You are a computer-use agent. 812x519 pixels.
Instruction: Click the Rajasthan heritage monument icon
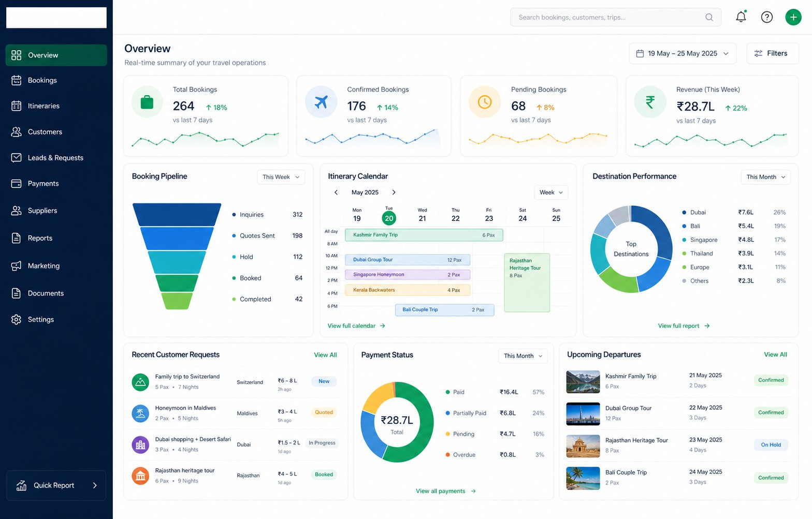(x=140, y=476)
